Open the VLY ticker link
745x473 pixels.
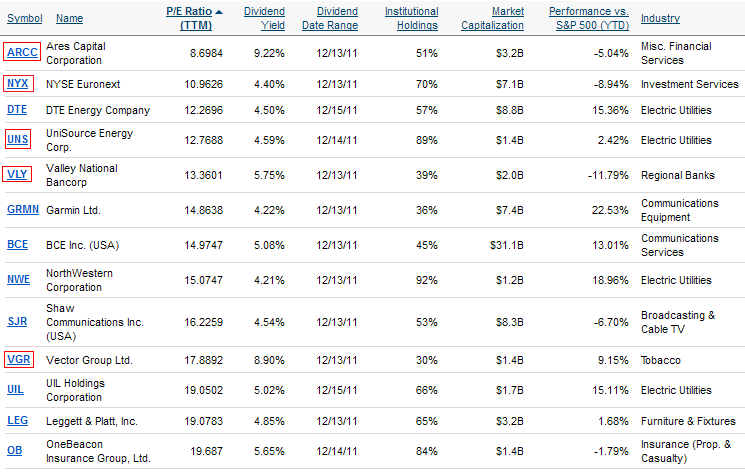17,174
